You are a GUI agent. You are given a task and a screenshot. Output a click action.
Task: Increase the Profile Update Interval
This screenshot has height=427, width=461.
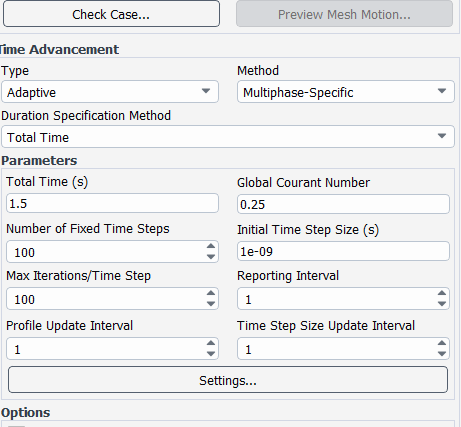point(211,343)
